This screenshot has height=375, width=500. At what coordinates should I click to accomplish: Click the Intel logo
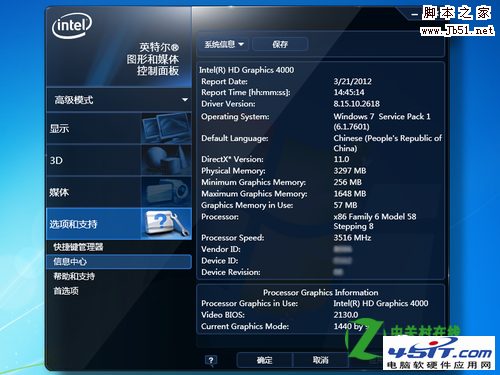click(x=72, y=26)
